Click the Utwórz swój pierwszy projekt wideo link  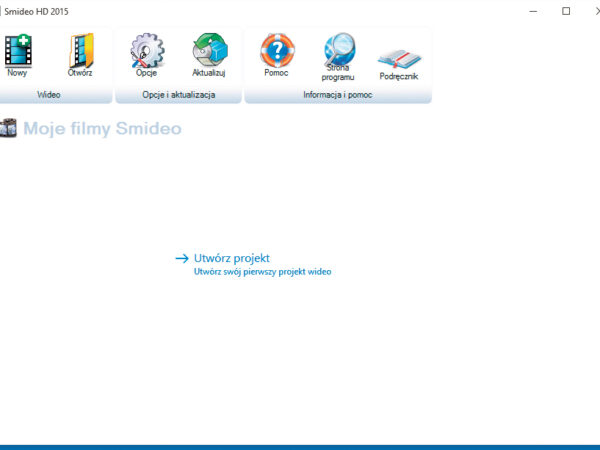point(262,271)
